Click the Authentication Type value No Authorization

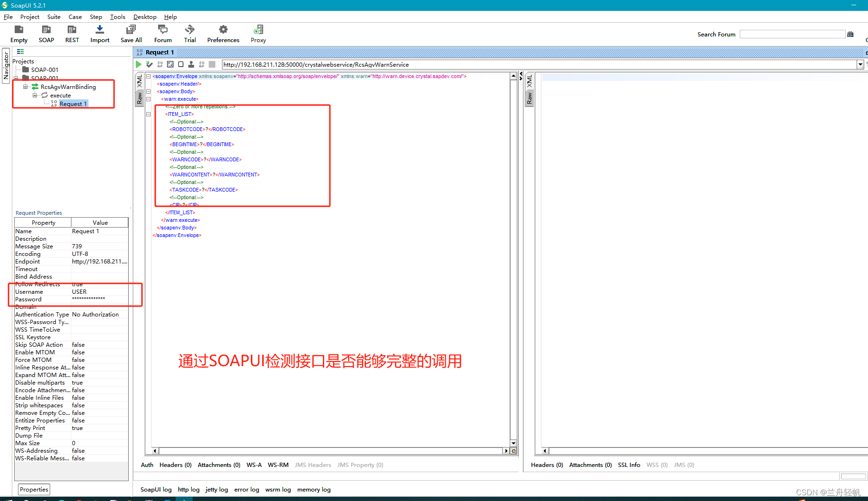(x=99, y=315)
